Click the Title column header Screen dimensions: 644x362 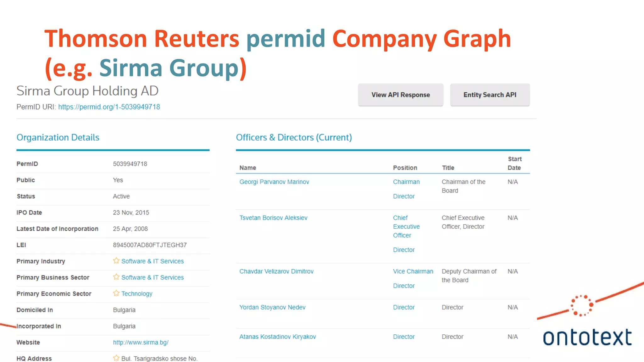pos(448,168)
